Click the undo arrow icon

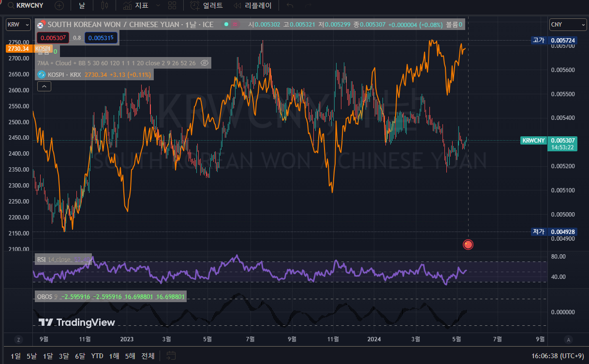(290, 6)
